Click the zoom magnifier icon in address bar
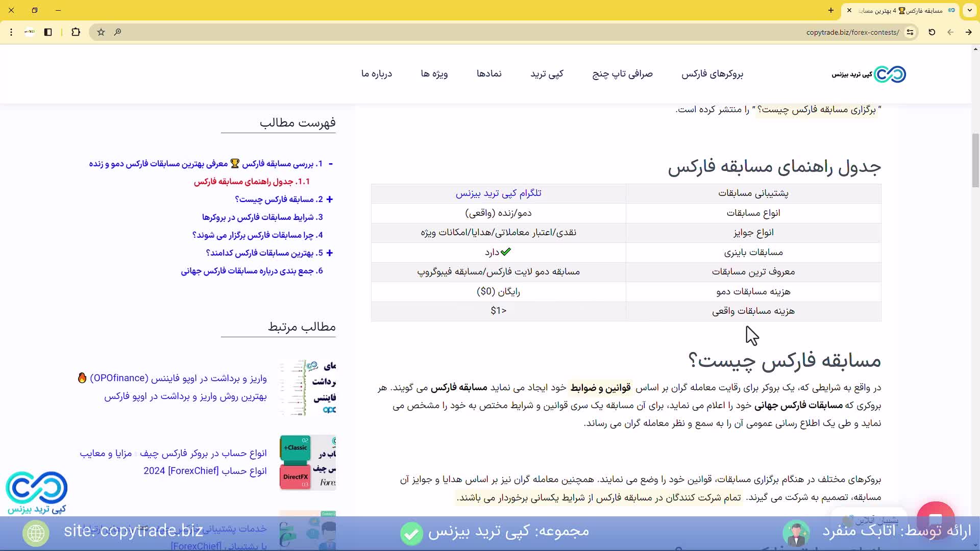980x551 pixels. click(117, 32)
